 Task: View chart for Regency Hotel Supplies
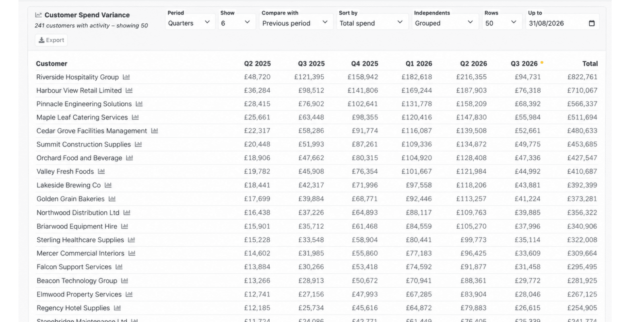(118, 308)
